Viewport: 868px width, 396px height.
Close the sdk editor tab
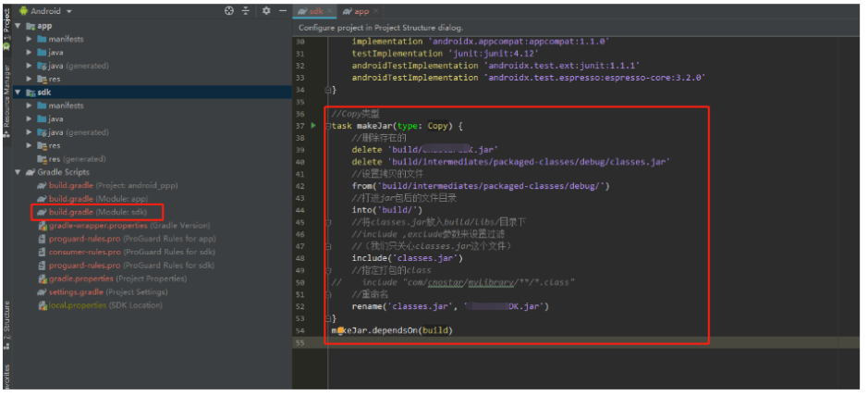330,11
